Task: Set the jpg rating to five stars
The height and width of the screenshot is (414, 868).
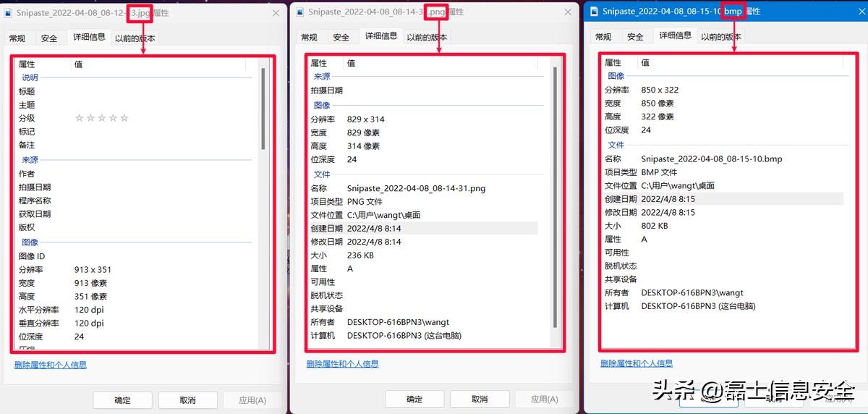Action: pyautogui.click(x=124, y=118)
